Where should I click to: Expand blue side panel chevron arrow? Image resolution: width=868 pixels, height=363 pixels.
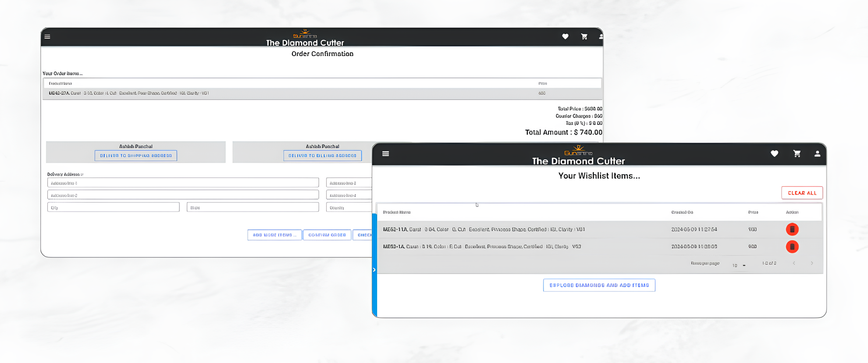pos(374,270)
